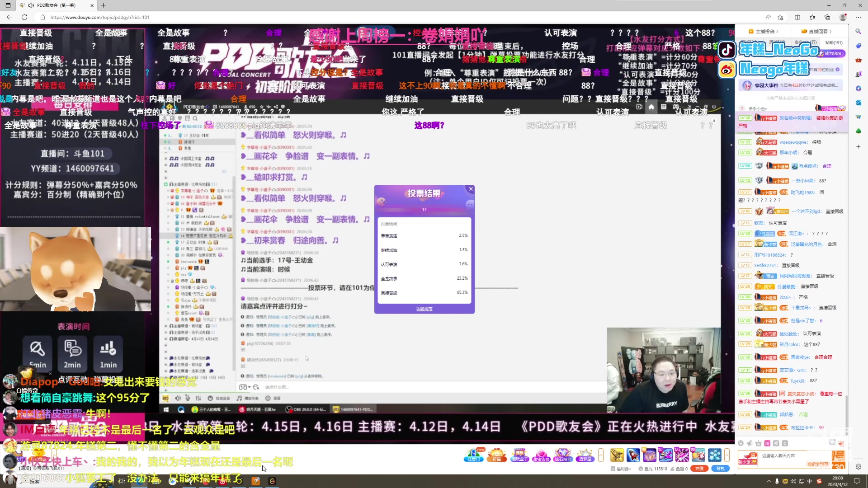The width and height of the screenshot is (868, 488).
Task: Open Edge sidebar tools briefcase icon
Action: [858, 60]
